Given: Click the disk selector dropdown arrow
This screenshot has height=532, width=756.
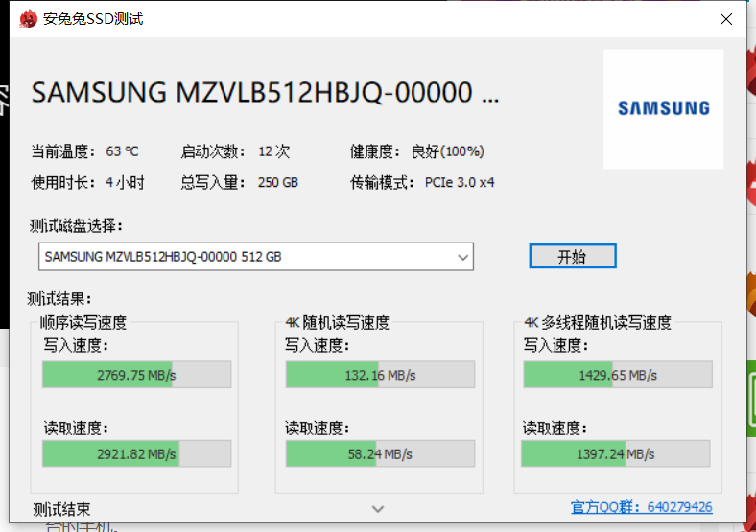Looking at the screenshot, I should coord(463,257).
